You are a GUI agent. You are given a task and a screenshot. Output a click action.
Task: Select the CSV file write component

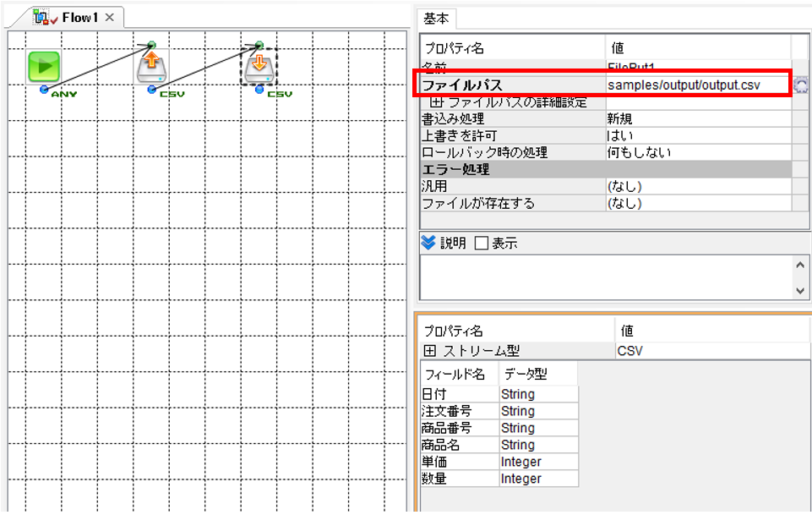pyautogui.click(x=259, y=67)
